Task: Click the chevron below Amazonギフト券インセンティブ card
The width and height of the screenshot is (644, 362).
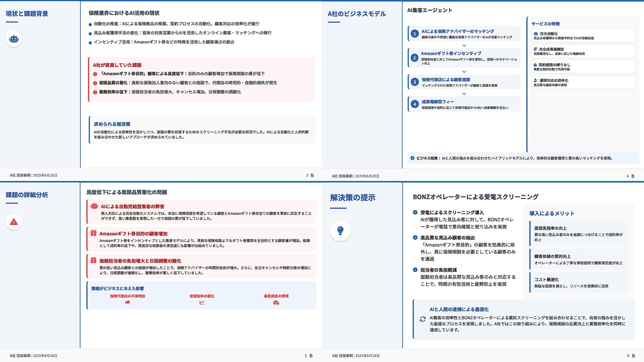Action: point(464,72)
